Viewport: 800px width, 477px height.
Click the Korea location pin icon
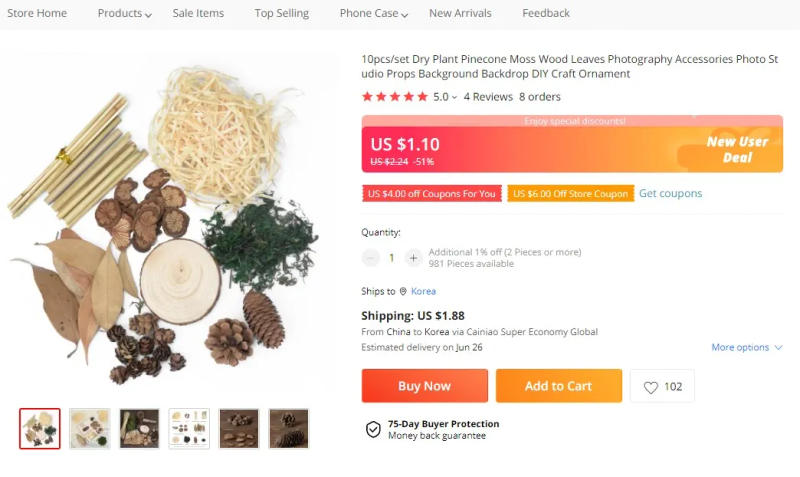(403, 292)
